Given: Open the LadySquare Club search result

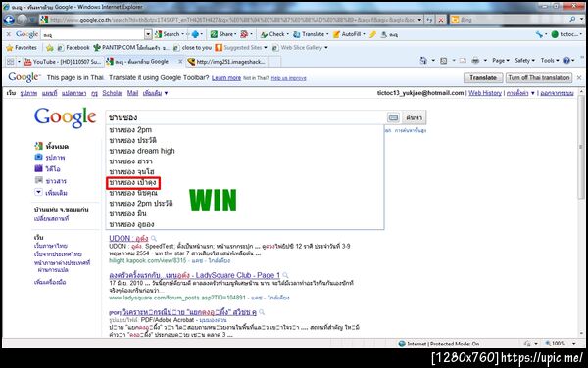Looking at the screenshot, I should coord(195,275).
